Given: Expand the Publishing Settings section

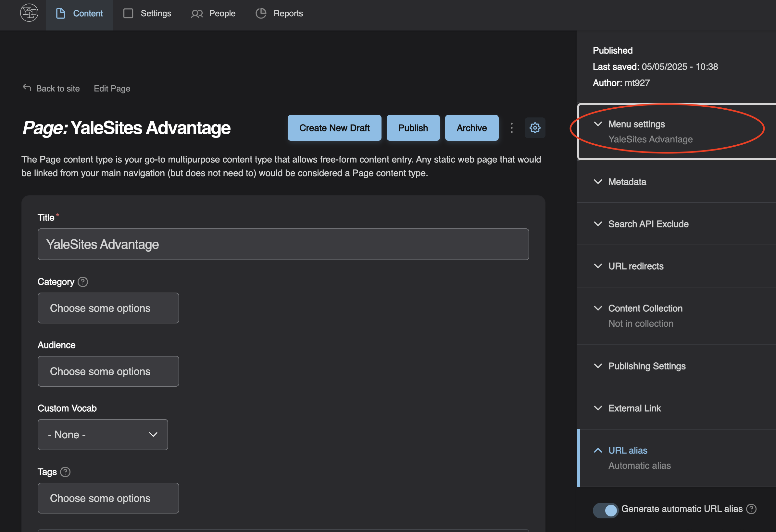Looking at the screenshot, I should click(677, 366).
